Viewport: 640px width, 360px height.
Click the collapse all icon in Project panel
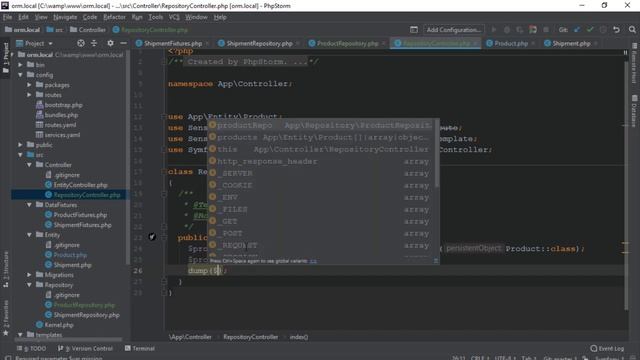(94, 43)
